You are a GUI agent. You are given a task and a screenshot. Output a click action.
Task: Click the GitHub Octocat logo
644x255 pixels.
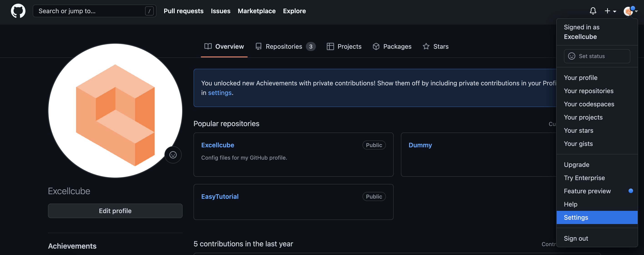pyautogui.click(x=18, y=11)
